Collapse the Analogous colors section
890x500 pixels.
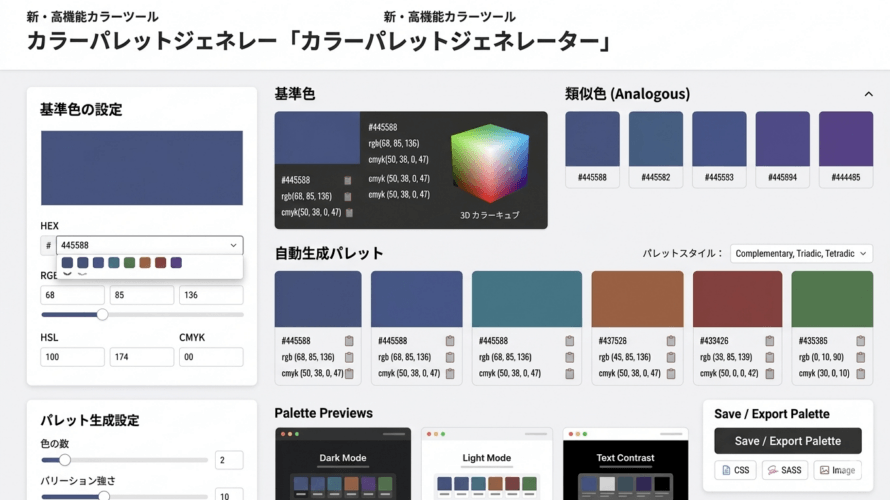(x=868, y=94)
